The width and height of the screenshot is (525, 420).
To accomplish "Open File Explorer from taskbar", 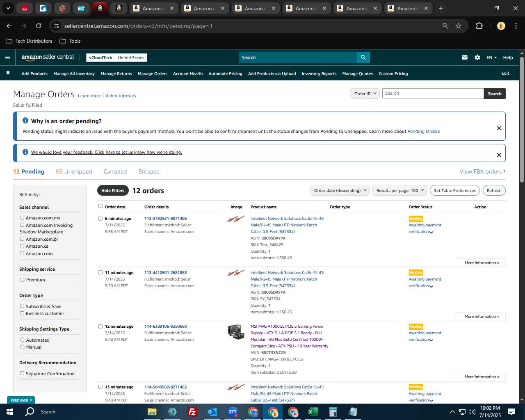I will [152, 412].
